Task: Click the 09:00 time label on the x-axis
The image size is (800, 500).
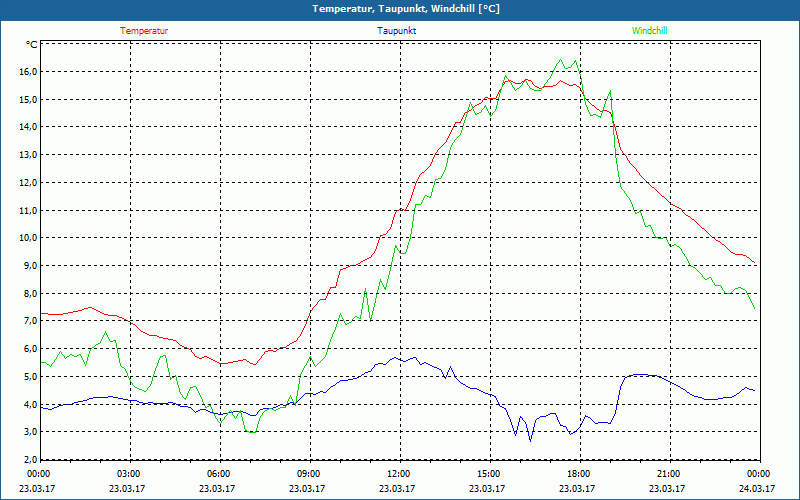Action: (307, 474)
